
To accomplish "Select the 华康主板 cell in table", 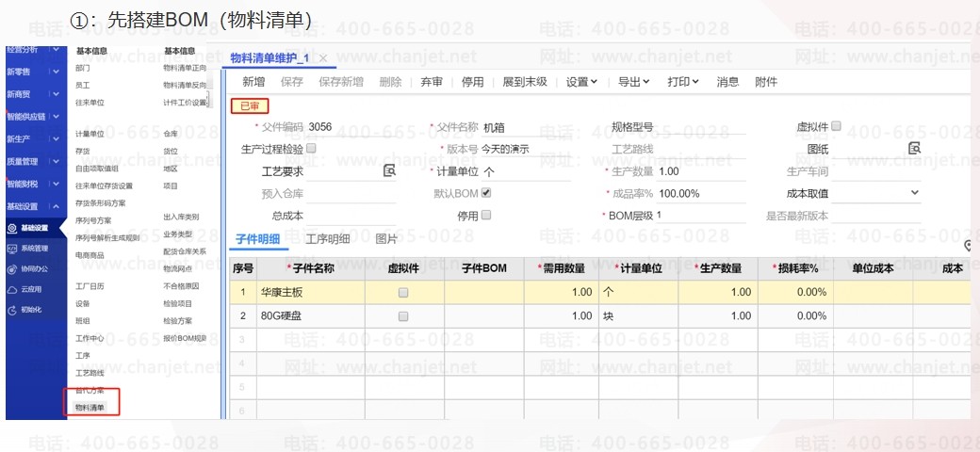I will click(311, 292).
